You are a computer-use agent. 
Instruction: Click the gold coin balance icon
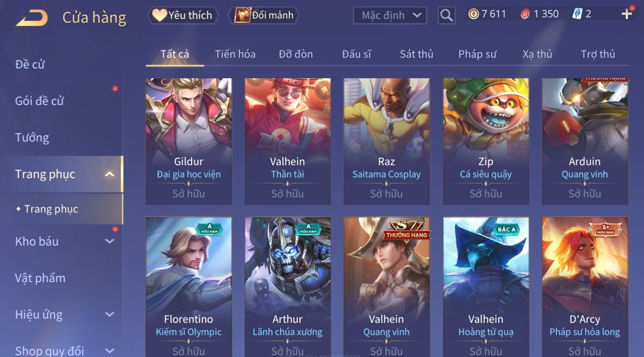pyautogui.click(x=473, y=14)
